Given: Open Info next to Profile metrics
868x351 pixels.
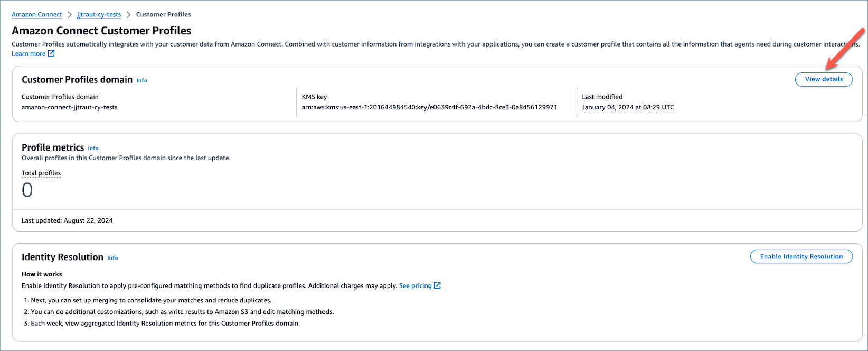Looking at the screenshot, I should (x=93, y=148).
